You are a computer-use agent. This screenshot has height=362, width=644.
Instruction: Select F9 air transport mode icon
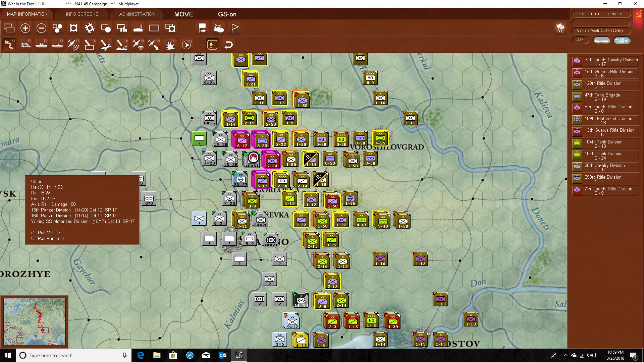138,45
